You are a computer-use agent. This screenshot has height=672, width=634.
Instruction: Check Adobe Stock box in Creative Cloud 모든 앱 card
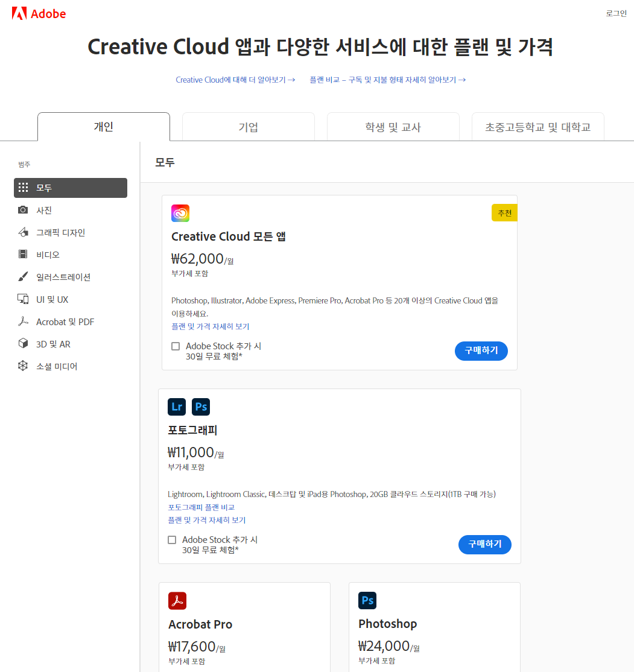176,346
